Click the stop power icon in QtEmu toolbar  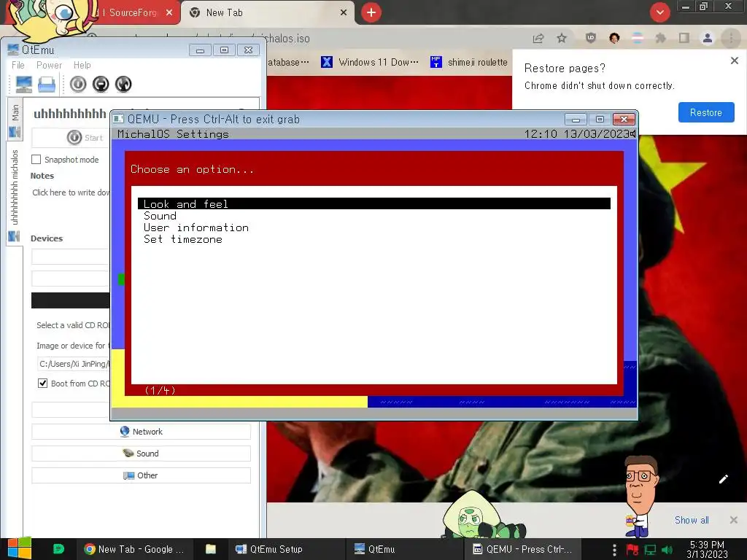tap(101, 85)
